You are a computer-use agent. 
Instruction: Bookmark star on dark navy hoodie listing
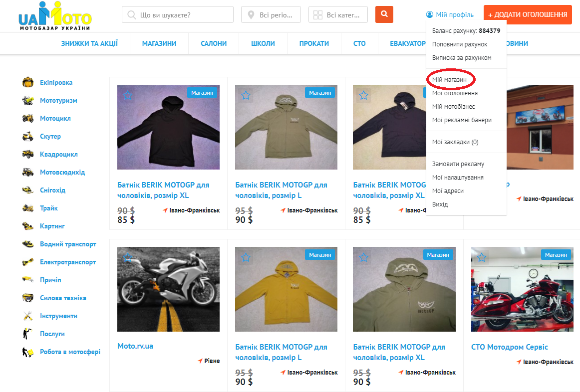point(363,95)
